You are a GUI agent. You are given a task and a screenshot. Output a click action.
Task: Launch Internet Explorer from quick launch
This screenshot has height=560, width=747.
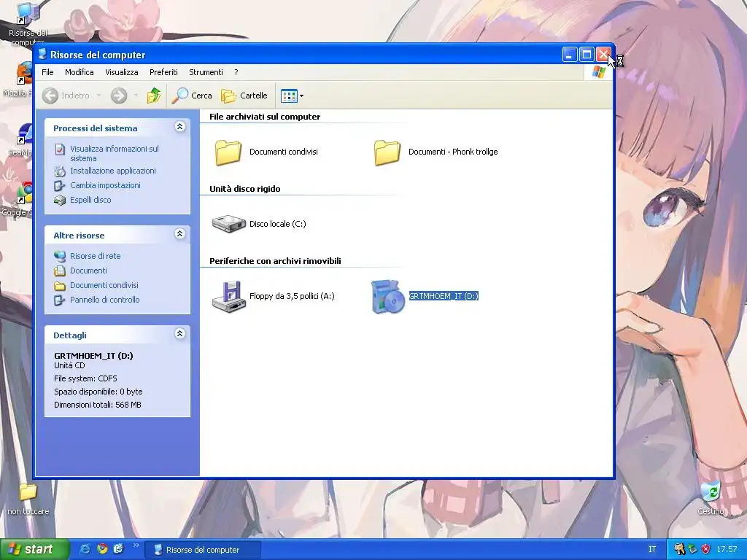coord(85,549)
